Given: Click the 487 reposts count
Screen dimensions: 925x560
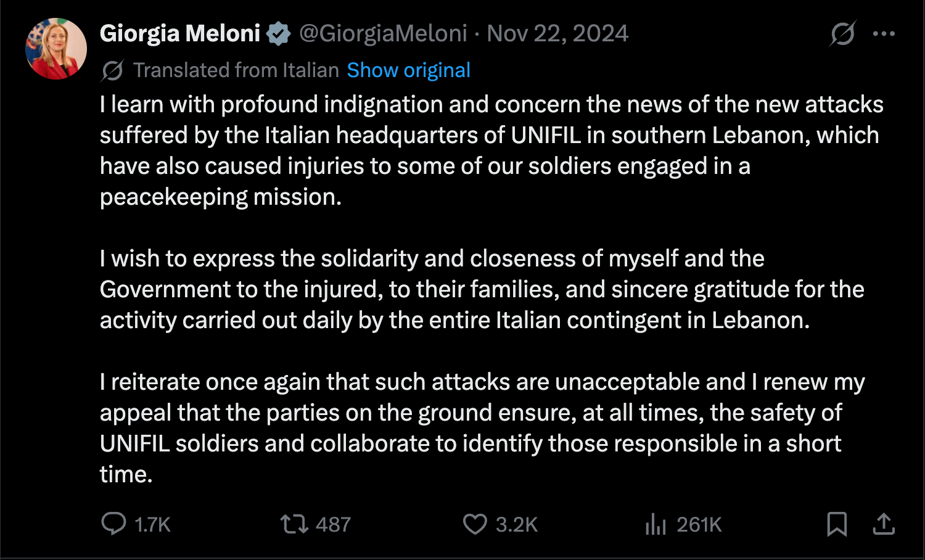Looking at the screenshot, I should click(333, 525).
